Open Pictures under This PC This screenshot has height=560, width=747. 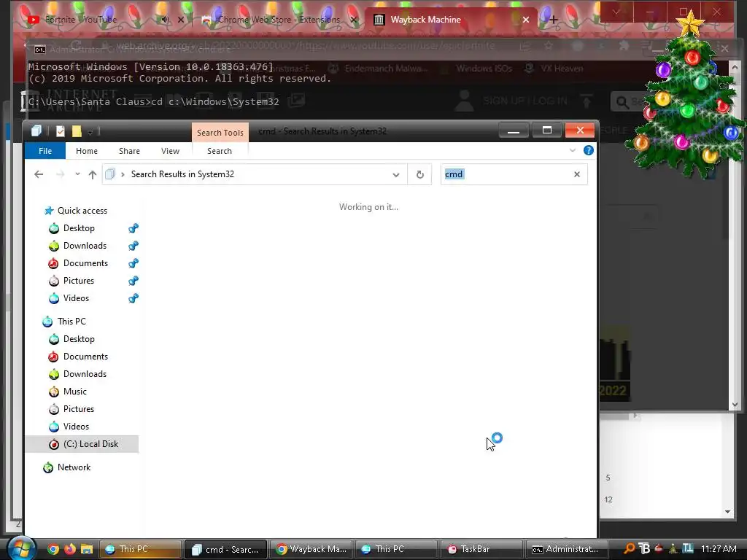[79, 409]
